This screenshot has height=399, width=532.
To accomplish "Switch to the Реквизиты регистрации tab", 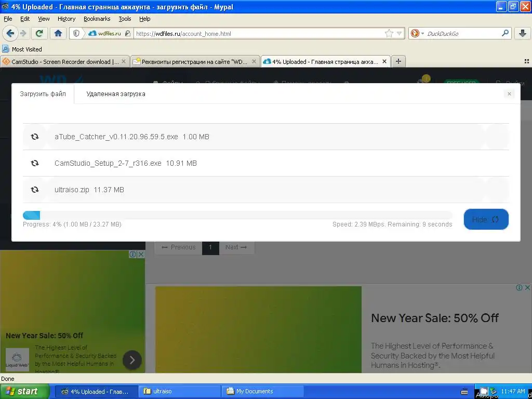I will [194, 61].
